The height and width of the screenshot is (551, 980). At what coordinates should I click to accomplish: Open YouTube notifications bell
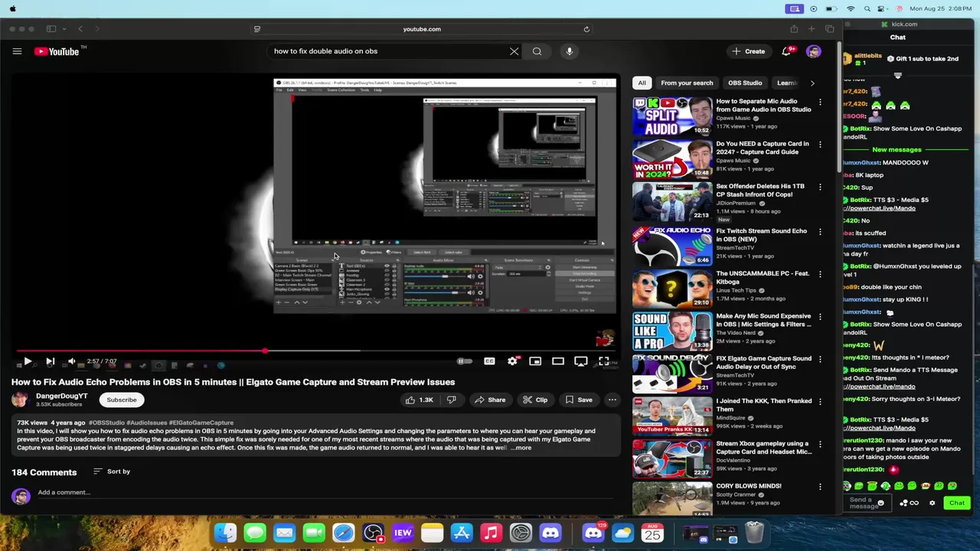coord(786,51)
